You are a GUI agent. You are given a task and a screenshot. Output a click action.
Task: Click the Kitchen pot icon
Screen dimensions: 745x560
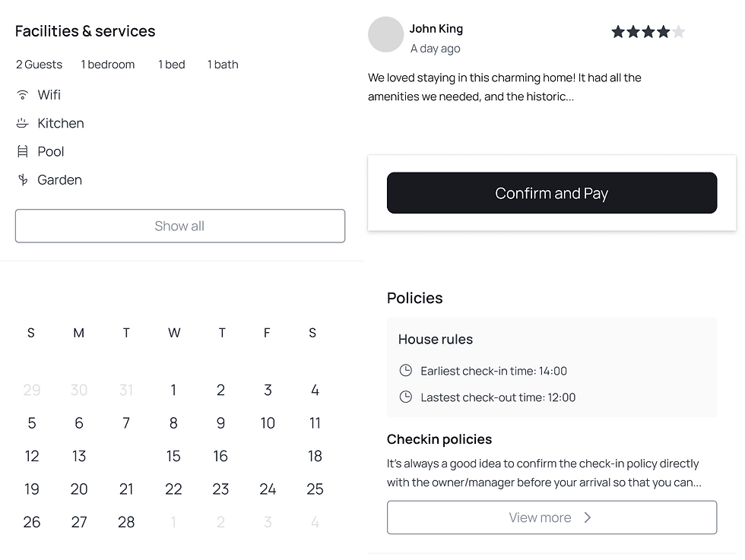[x=23, y=123]
